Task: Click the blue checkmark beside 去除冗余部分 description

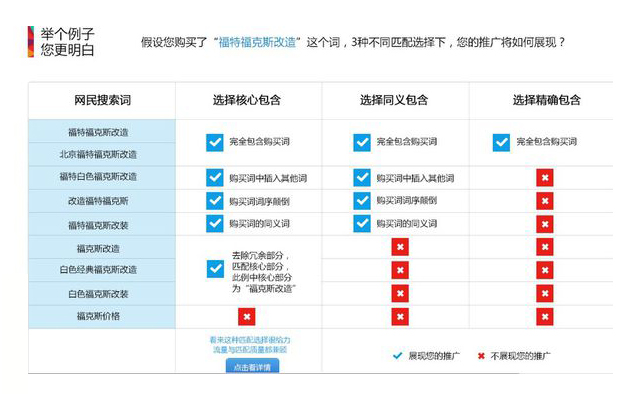Action: click(215, 269)
